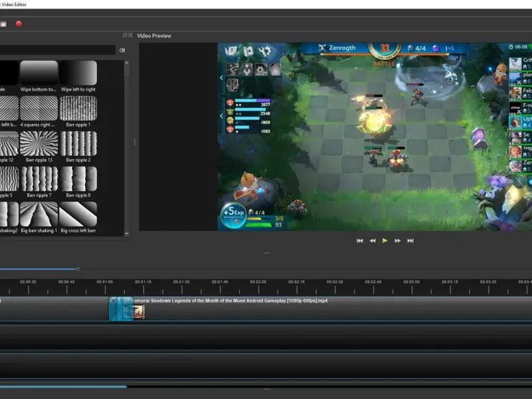Click the Video Preview panel title
The image size is (532, 399).
click(154, 36)
